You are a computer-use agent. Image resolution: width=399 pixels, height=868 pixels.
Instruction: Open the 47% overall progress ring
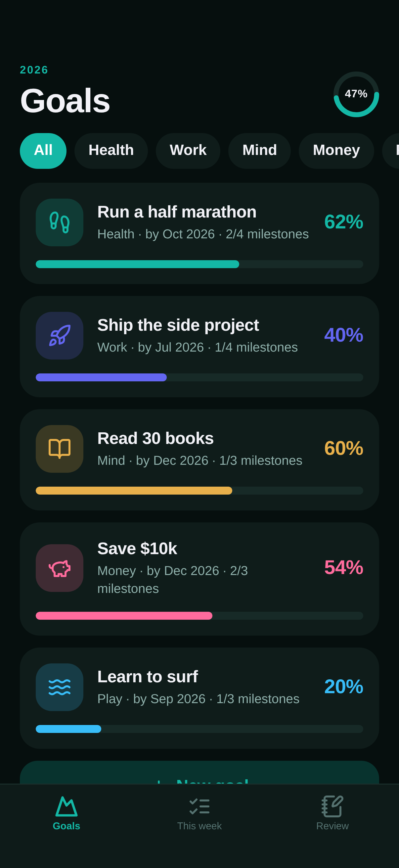(356, 94)
